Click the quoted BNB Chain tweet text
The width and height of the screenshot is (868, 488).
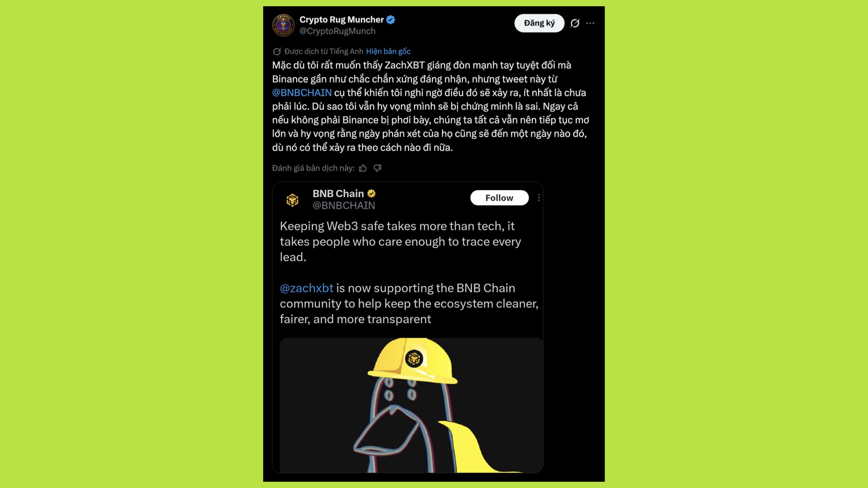tap(409, 272)
